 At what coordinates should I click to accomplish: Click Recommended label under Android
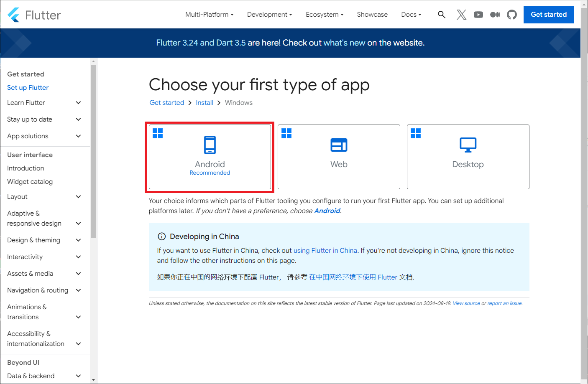coord(210,173)
